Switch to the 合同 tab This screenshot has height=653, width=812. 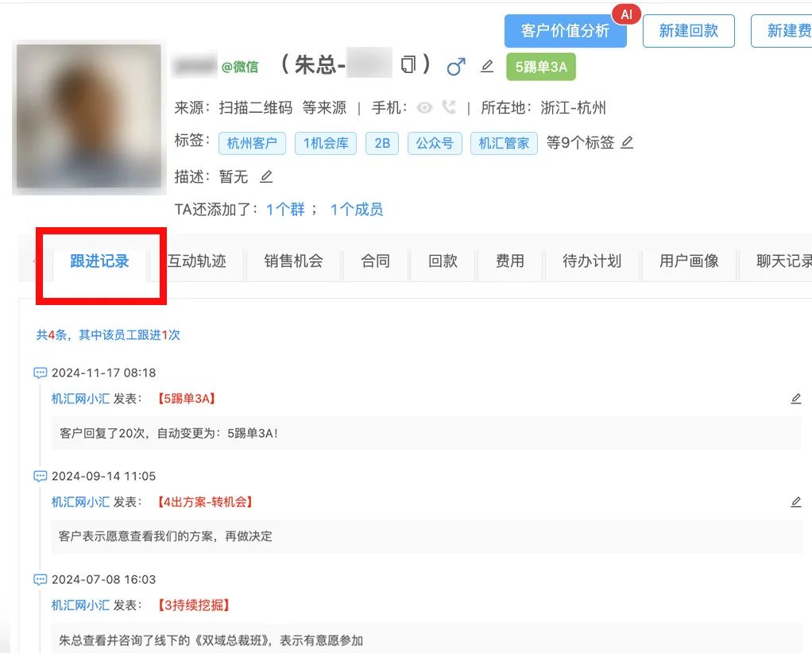point(376,261)
